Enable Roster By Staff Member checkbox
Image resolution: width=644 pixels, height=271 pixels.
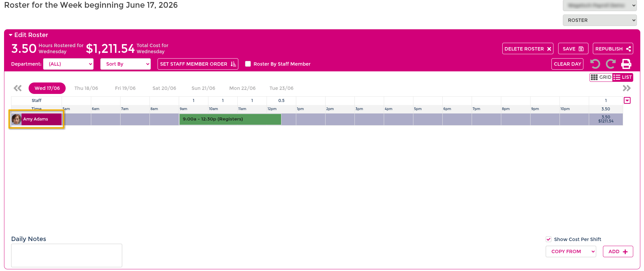[248, 64]
